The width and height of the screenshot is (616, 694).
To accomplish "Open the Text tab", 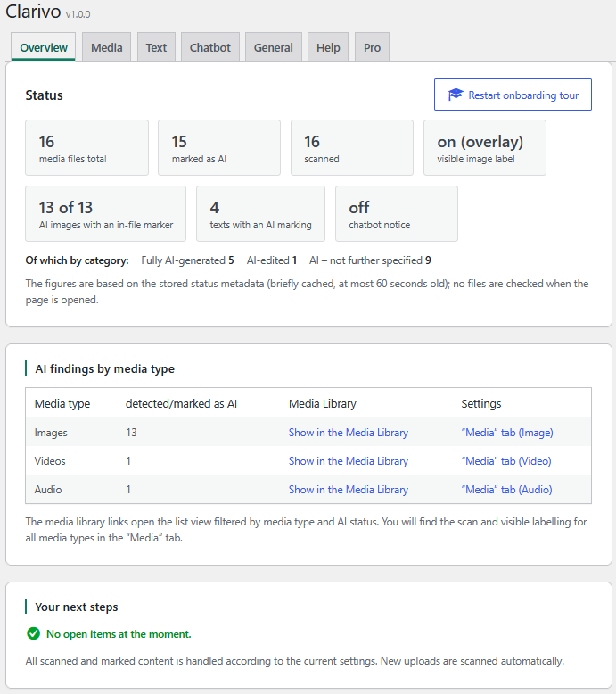I will point(156,47).
